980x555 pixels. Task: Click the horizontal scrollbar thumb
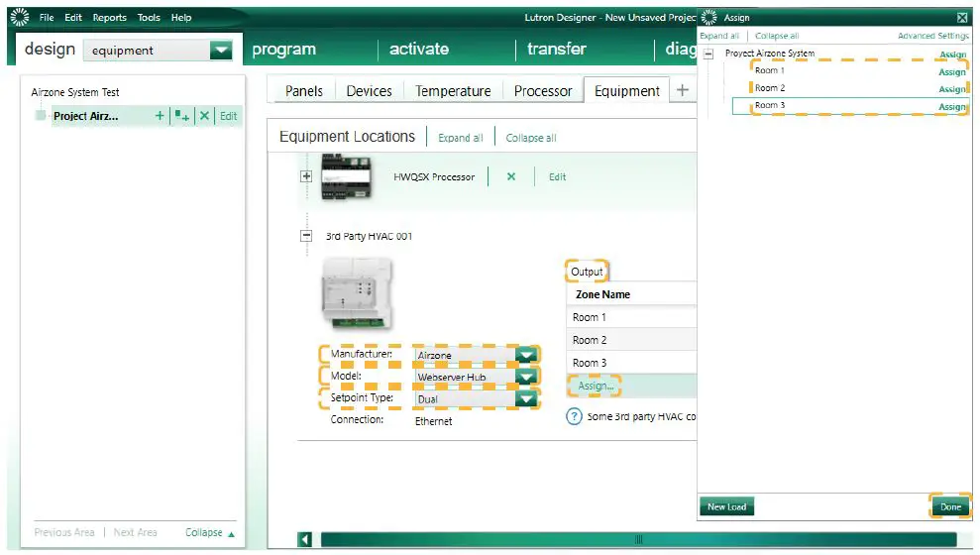point(638,539)
